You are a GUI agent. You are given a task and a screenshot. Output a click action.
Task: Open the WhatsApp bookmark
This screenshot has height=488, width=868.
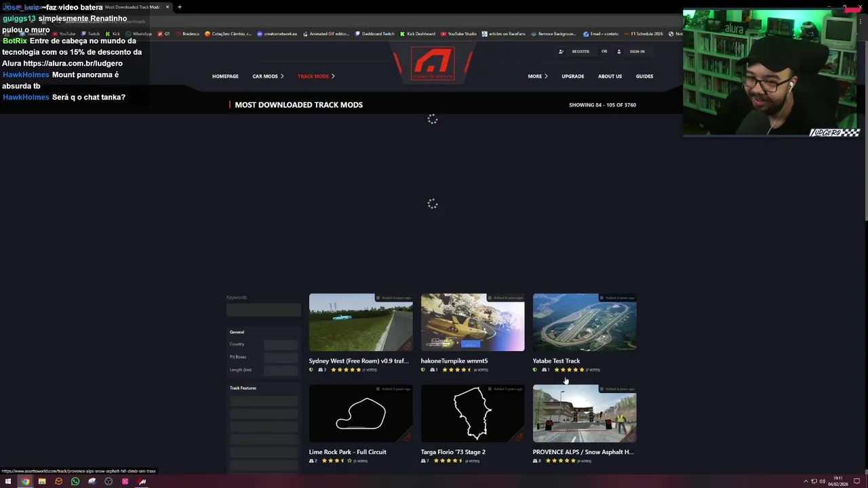tap(139, 34)
